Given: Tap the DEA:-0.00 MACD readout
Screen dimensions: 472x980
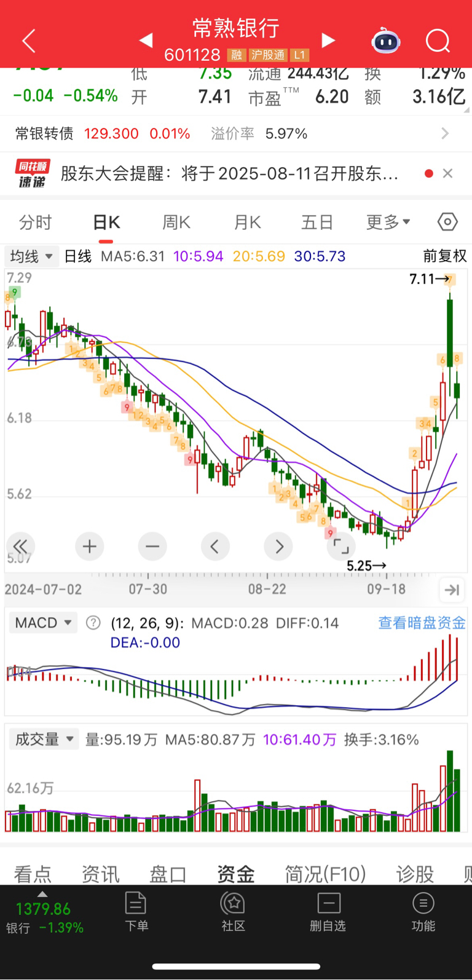Looking at the screenshot, I should pyautogui.click(x=145, y=642).
